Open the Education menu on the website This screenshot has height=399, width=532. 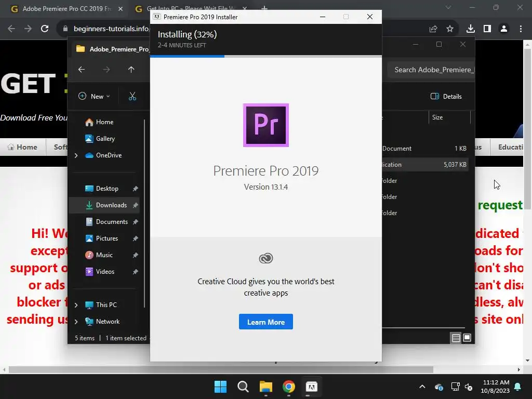tap(508, 147)
